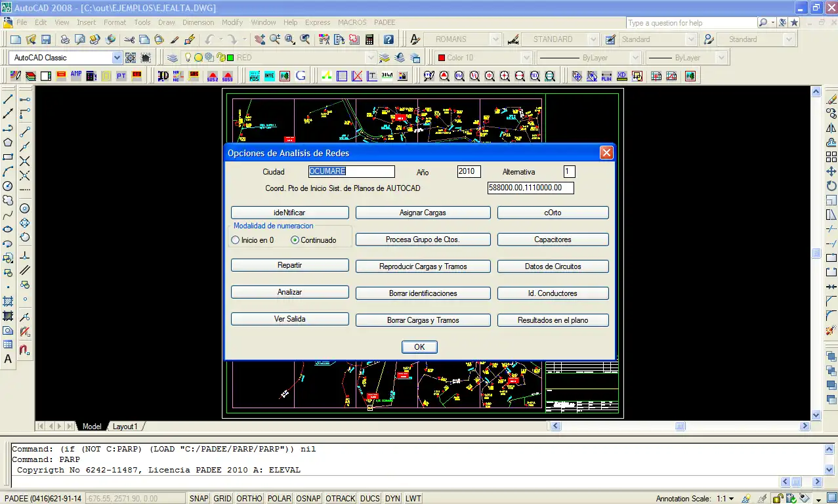
Task: Open the ROMANS text style dropdown
Action: click(495, 39)
